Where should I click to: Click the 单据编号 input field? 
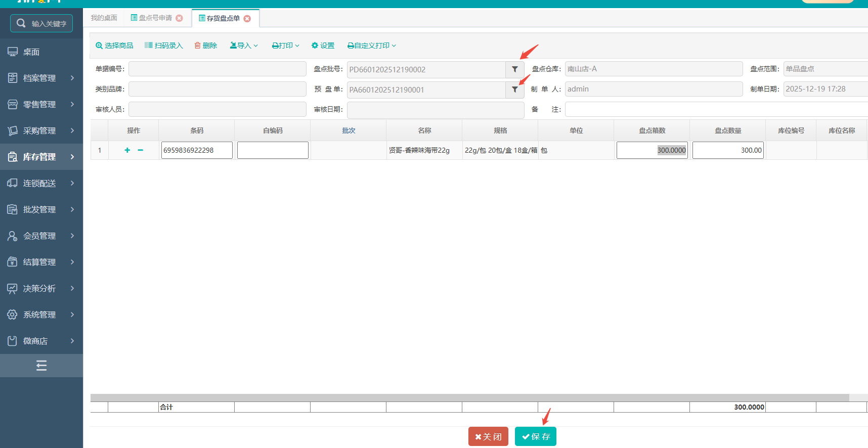[218, 69]
